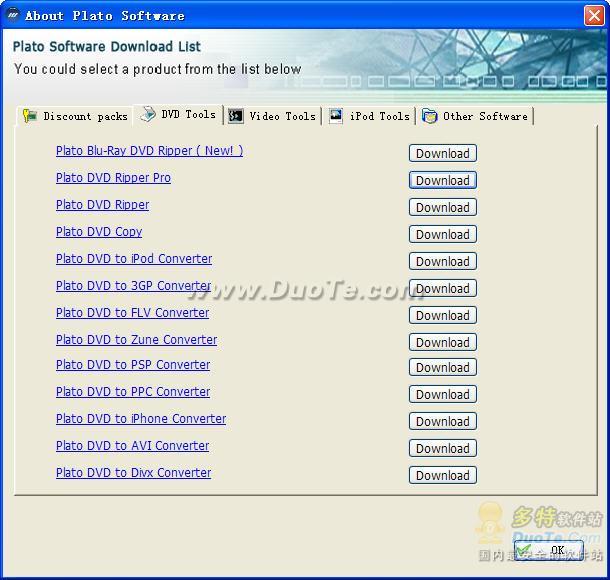Image resolution: width=610 pixels, height=580 pixels.
Task: Open Plato DVD to Divx Converter link
Action: pyautogui.click(x=133, y=473)
